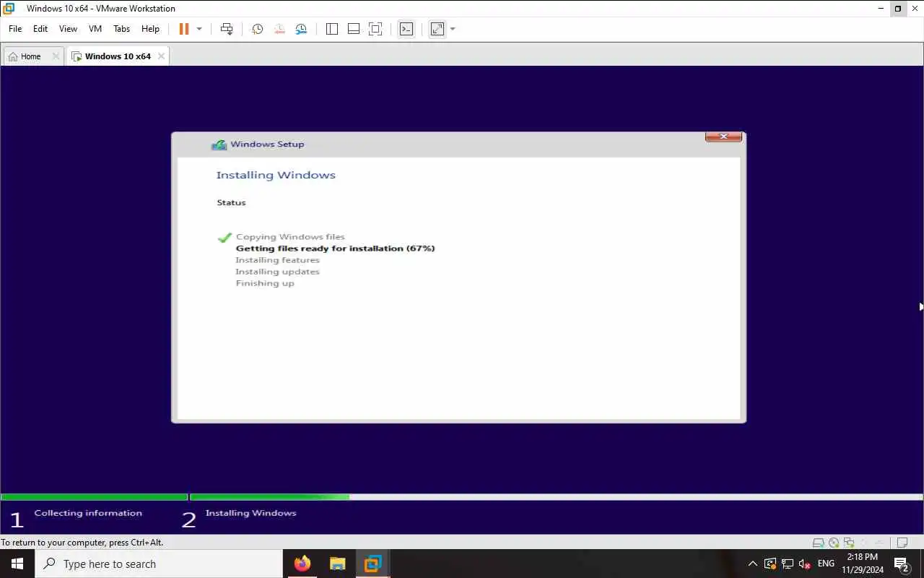Click the Installing Windows stage progress bar

556,497
